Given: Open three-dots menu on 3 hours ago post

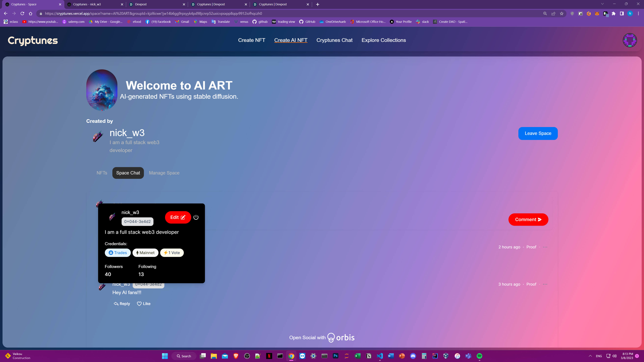Looking at the screenshot, I should [545, 284].
